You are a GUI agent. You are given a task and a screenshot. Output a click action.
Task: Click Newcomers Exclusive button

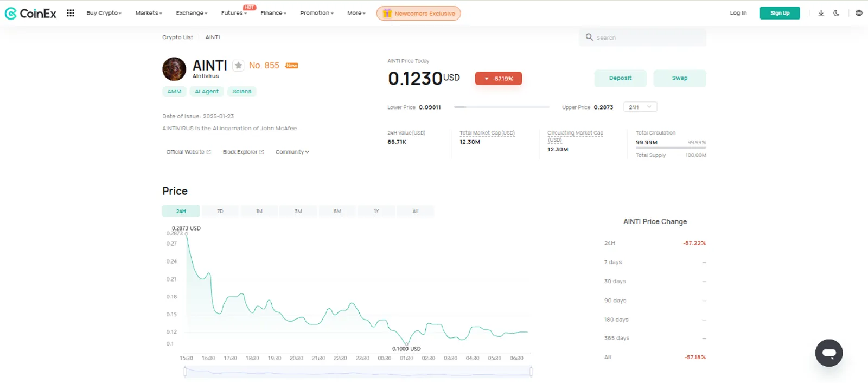pos(419,13)
